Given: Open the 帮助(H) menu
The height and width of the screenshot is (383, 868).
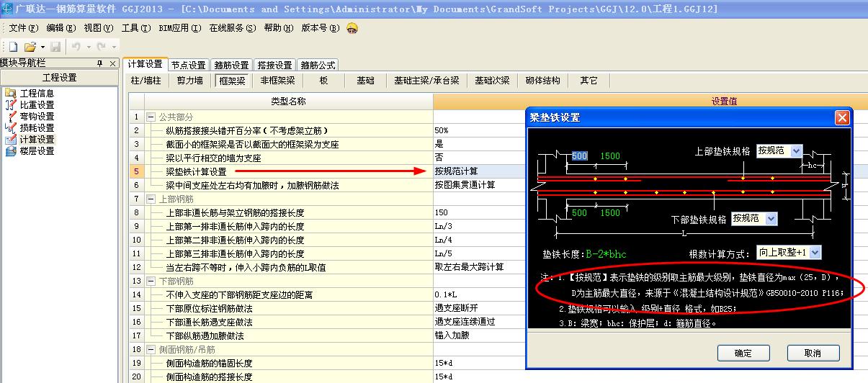Looking at the screenshot, I should (279, 28).
